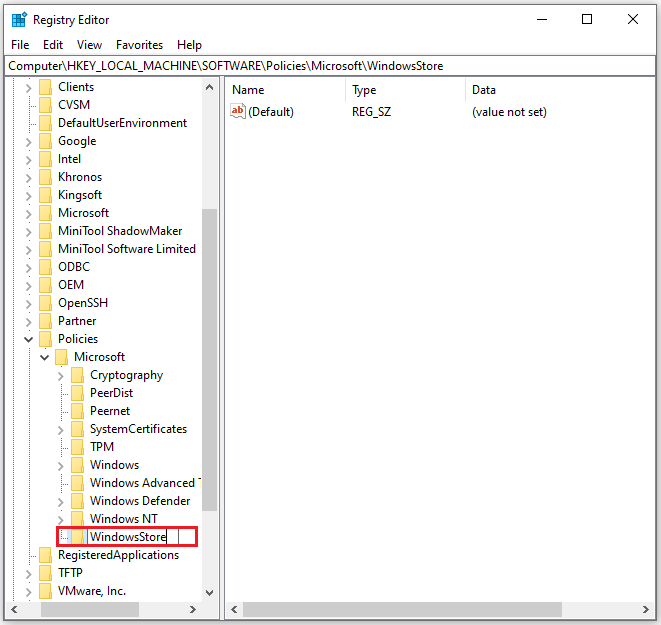
Task: Click the (Default) string value icon
Action: tap(238, 111)
